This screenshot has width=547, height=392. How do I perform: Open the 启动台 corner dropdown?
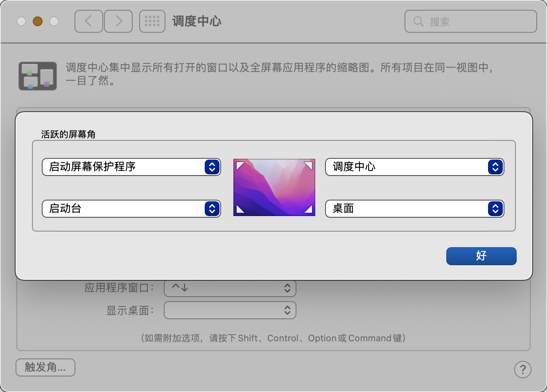[131, 209]
